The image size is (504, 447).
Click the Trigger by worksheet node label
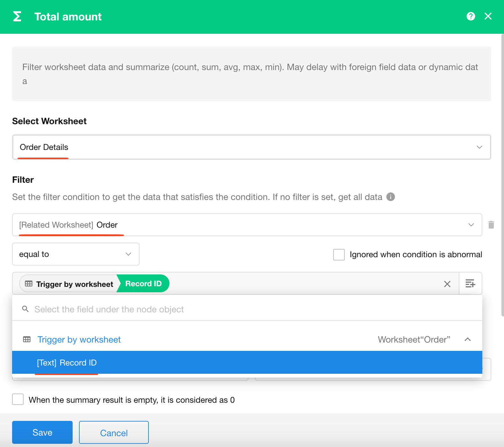[79, 340]
